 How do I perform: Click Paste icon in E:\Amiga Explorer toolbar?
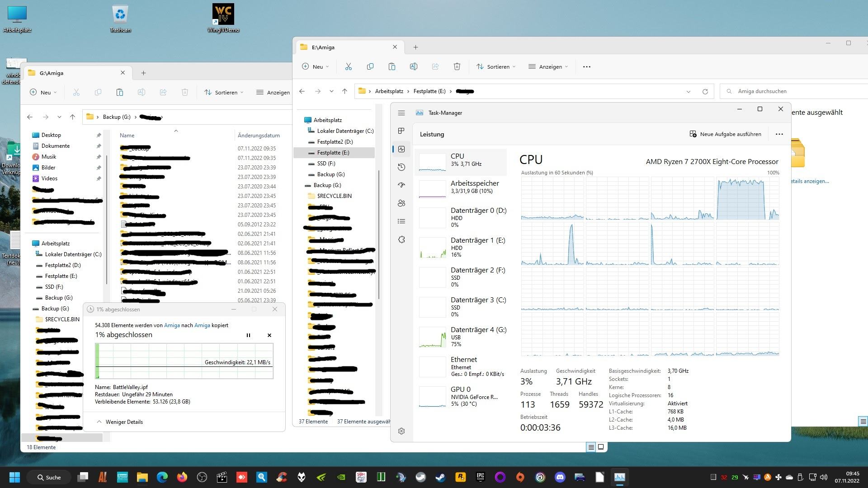392,66
